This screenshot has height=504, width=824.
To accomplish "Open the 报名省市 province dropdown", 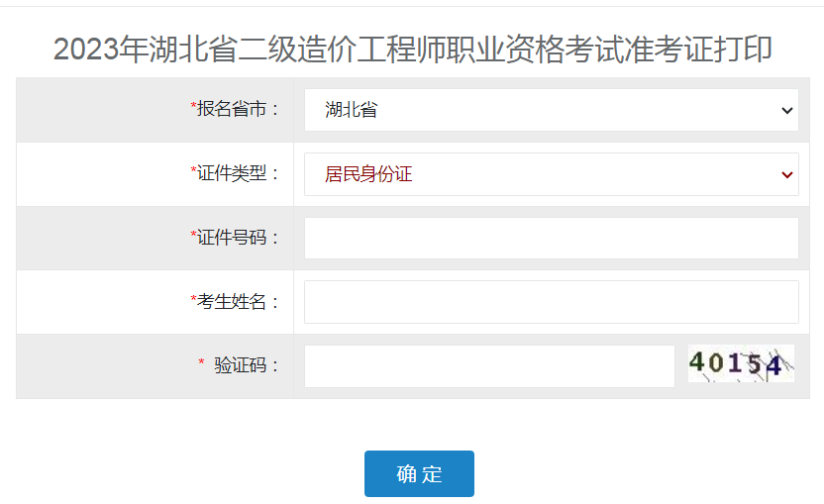I will click(552, 110).
